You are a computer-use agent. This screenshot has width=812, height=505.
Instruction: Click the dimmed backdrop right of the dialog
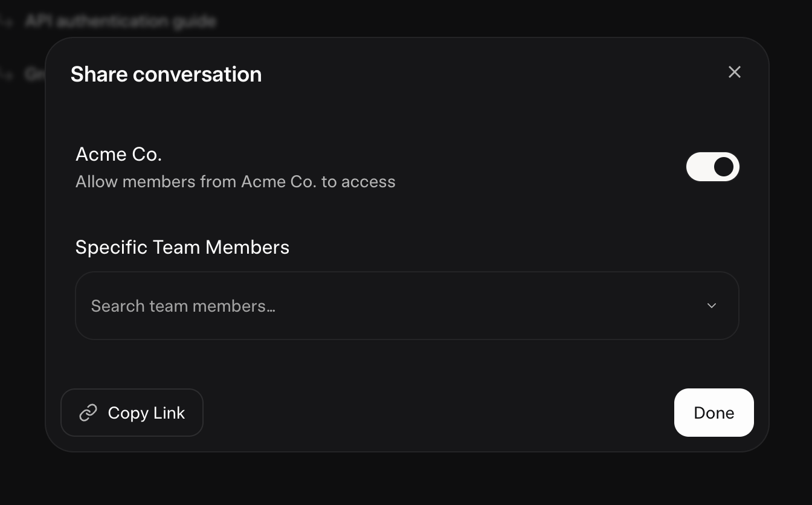(791, 242)
